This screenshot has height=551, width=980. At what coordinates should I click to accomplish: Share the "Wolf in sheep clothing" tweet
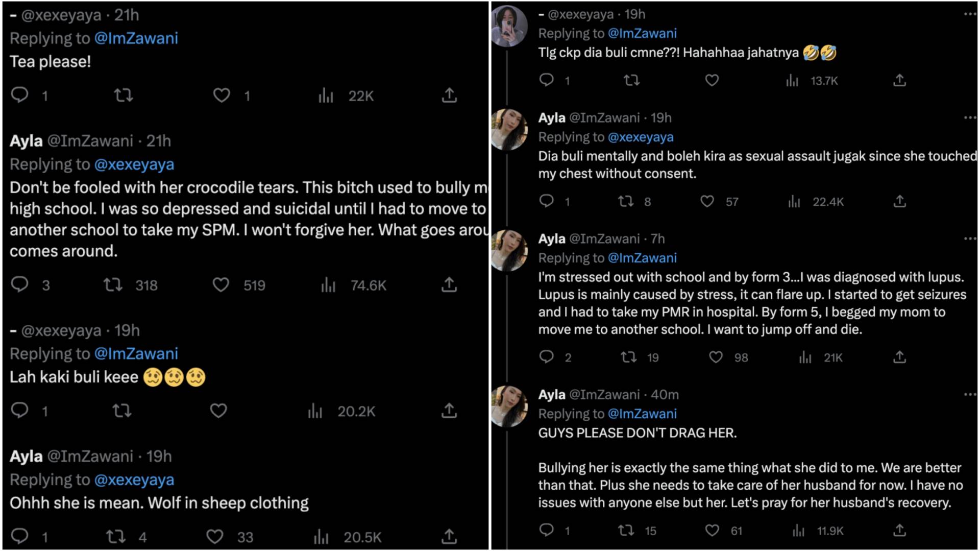click(449, 536)
